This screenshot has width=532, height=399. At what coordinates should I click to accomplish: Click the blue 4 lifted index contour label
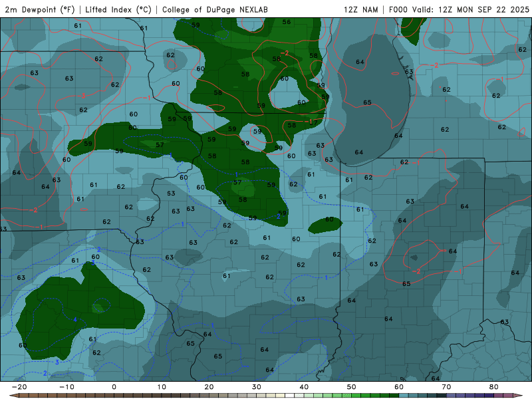click(x=75, y=320)
